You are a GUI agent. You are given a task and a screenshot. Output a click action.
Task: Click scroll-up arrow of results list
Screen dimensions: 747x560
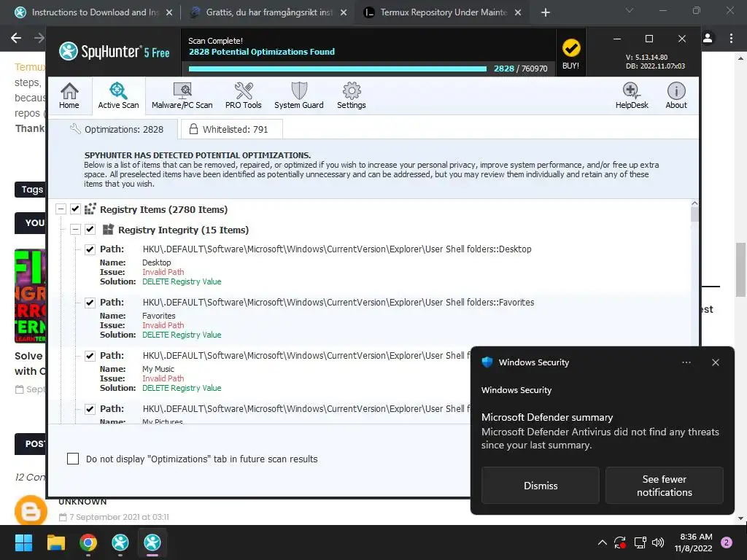click(694, 203)
